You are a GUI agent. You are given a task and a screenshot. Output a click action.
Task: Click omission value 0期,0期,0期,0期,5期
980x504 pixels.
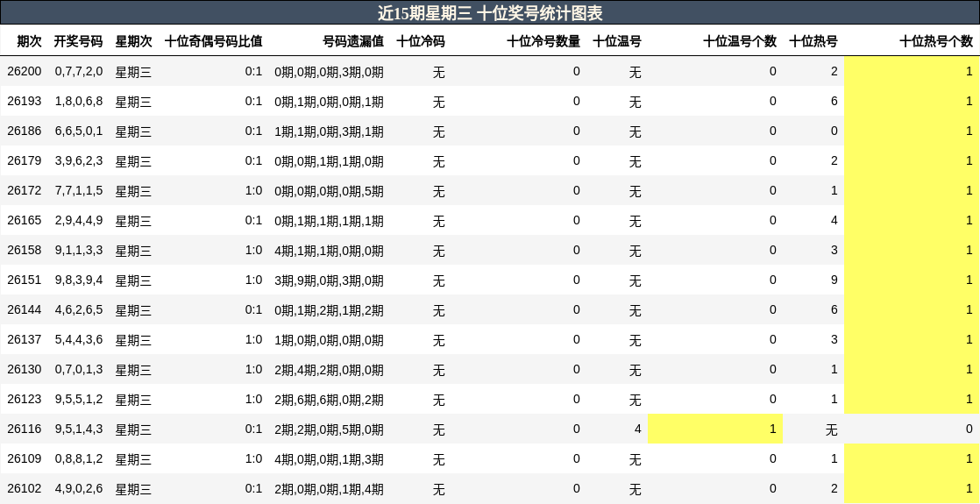[330, 191]
